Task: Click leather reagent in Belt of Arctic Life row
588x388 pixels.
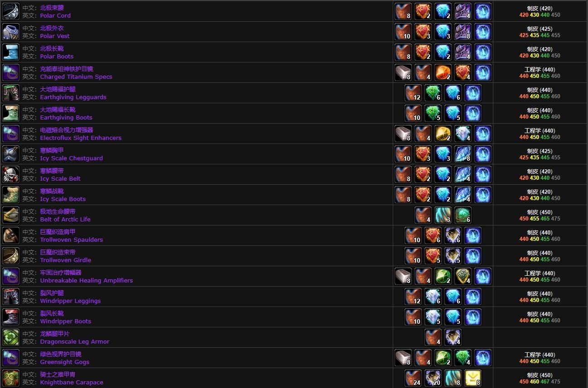Action: [423, 215]
